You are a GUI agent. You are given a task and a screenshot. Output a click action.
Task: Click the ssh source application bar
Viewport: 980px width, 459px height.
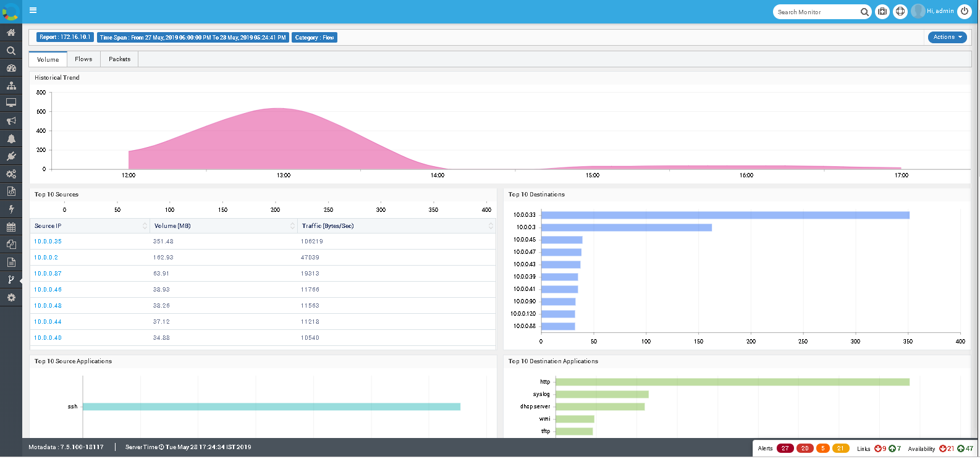point(272,406)
